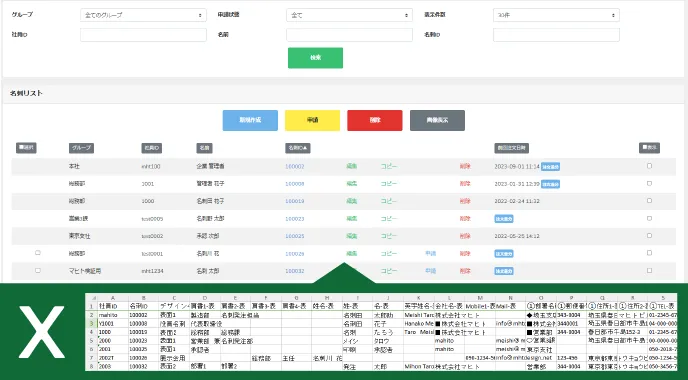Screen dimensions: 688x380
Task: Sort by the 前回注文日時 column header
Action: pos(511,148)
